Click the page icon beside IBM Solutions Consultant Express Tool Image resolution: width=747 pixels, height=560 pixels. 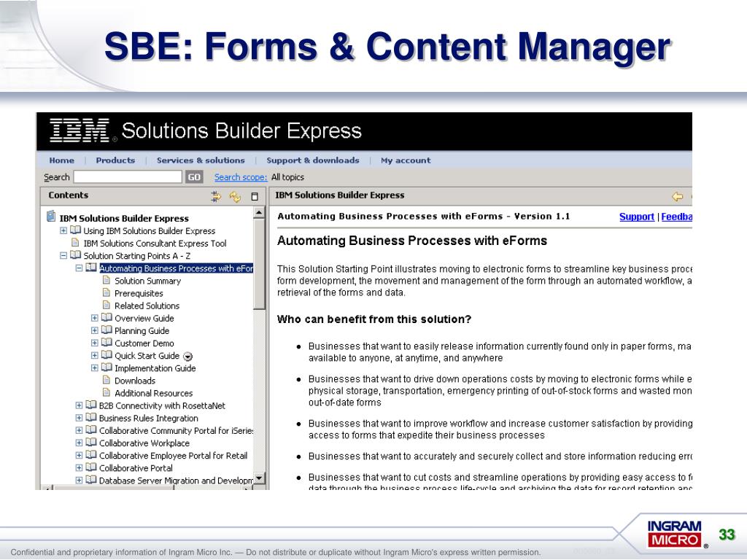75,242
